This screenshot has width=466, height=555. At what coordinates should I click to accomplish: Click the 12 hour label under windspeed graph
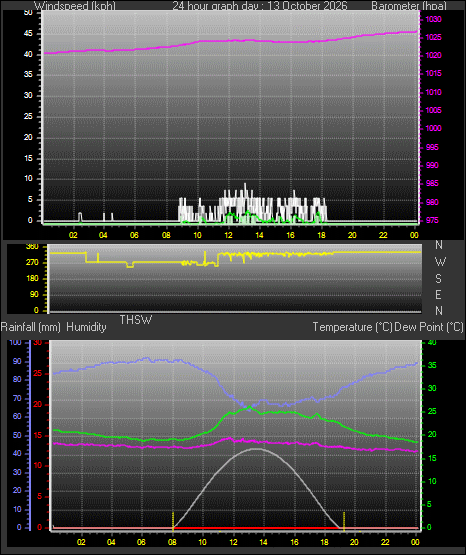tap(229, 235)
